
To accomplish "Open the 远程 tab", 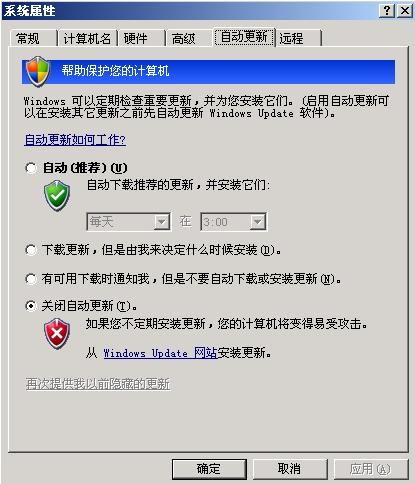I will [298, 38].
